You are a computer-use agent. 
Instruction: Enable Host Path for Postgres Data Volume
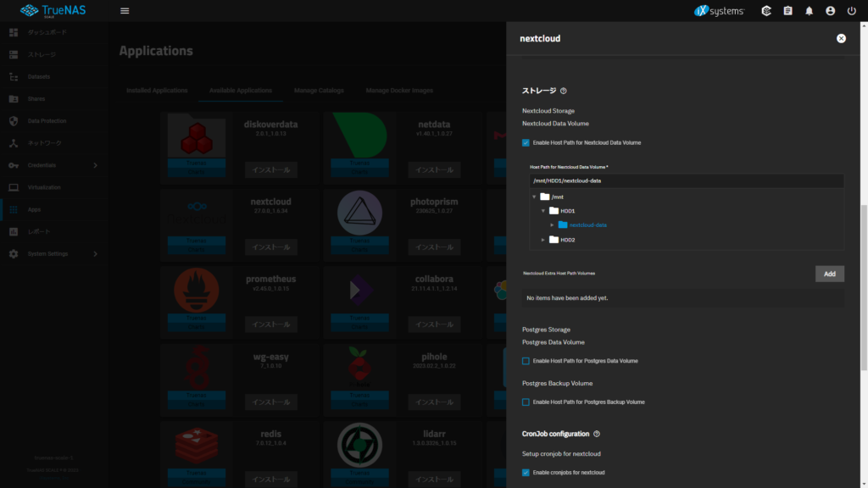coord(526,361)
